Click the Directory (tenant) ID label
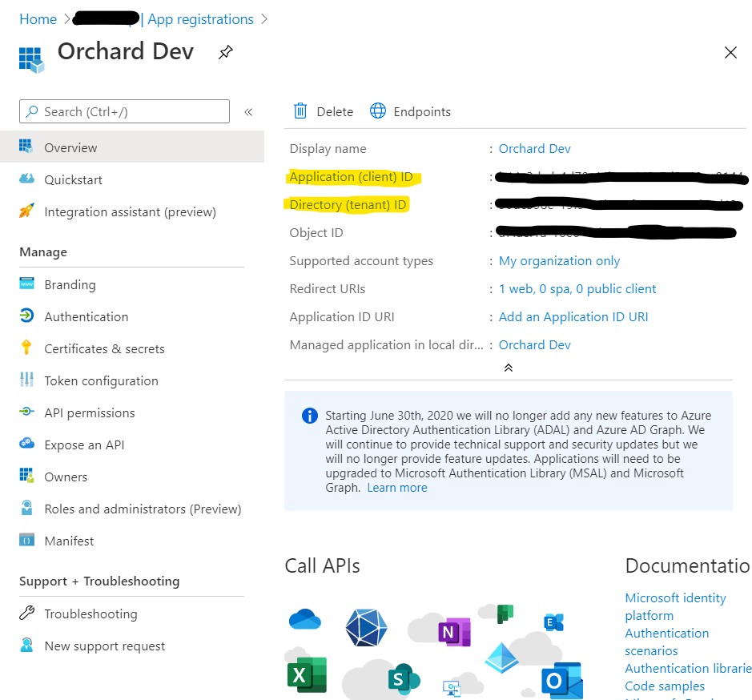This screenshot has width=752, height=700. coord(348,205)
